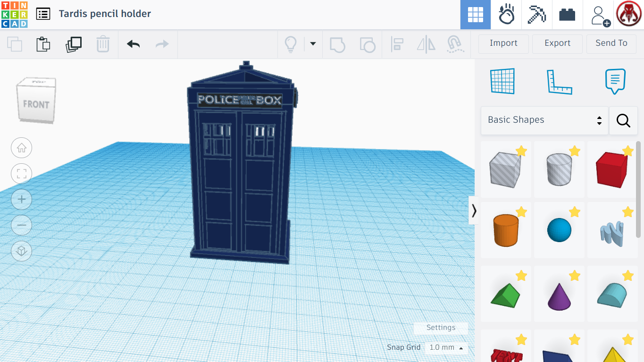The height and width of the screenshot is (362, 644).
Task: Click the Cruise magnet icon
Action: (455, 44)
